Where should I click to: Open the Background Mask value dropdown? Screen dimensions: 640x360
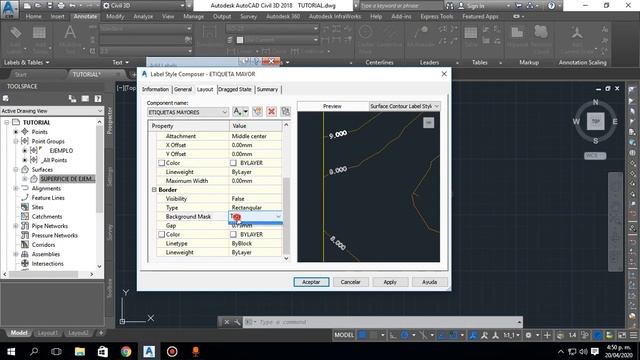pos(278,216)
